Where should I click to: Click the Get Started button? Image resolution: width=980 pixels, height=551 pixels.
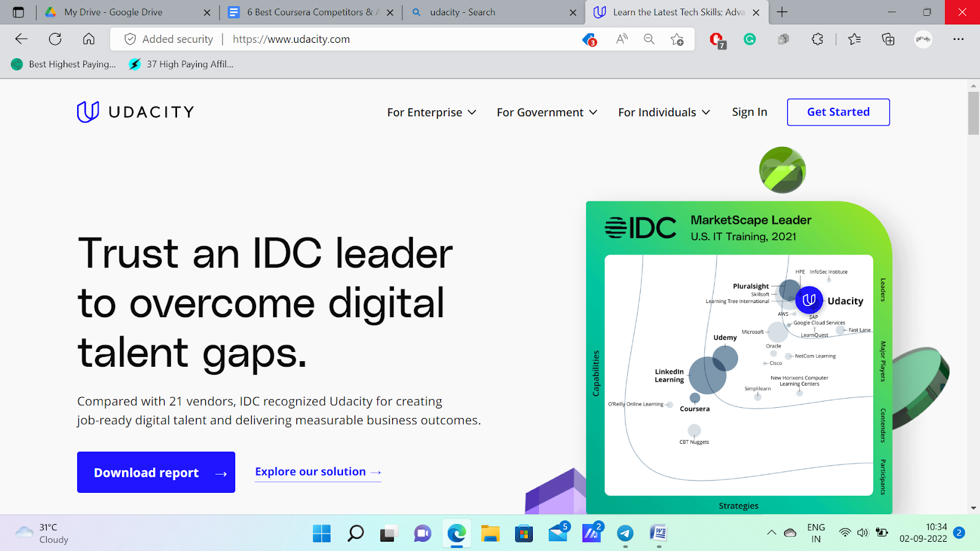pyautogui.click(x=838, y=112)
